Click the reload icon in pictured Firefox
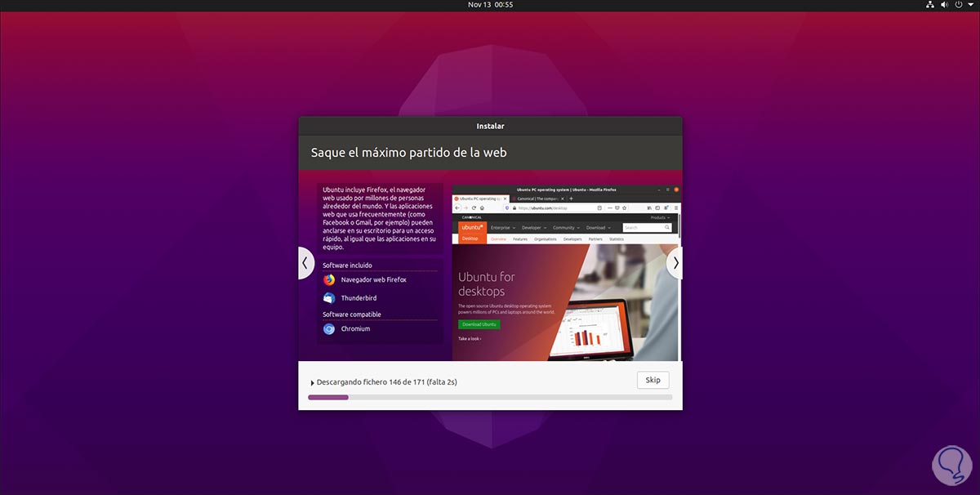 (474, 208)
